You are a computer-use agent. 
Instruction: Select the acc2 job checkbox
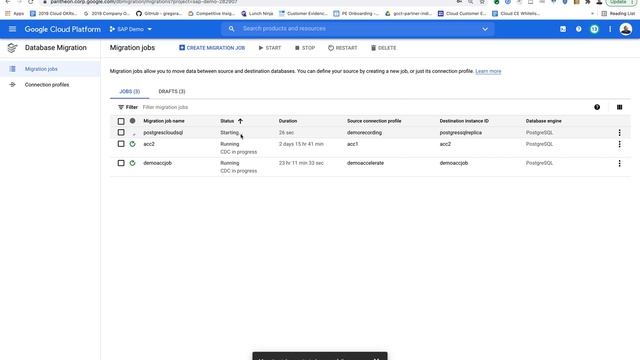point(121,144)
